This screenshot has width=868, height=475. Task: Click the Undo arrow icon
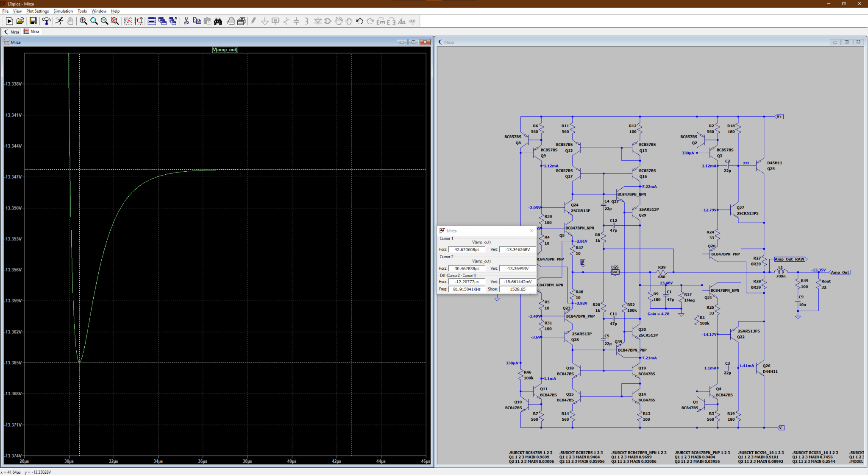click(359, 21)
